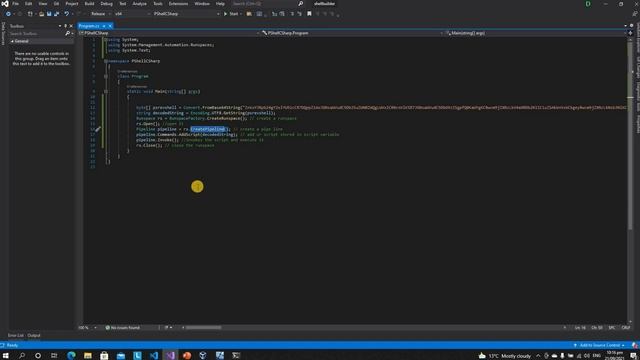Open the Edit menu
This screenshot has height=360, width=640.
click(x=29, y=4)
